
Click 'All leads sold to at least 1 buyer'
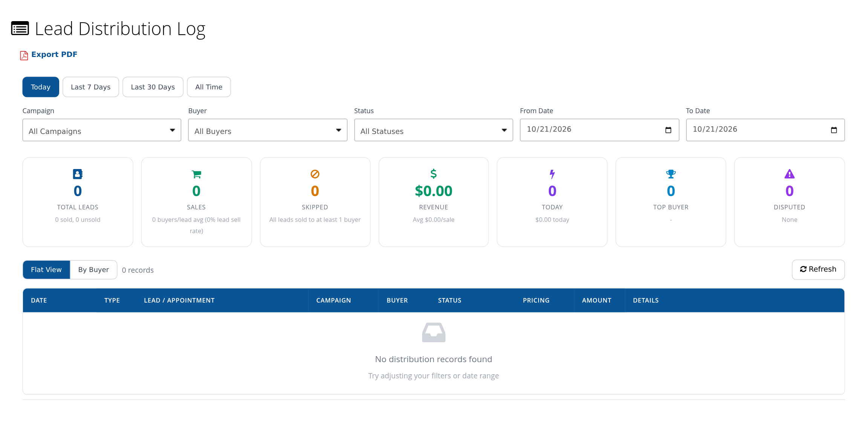click(x=315, y=220)
